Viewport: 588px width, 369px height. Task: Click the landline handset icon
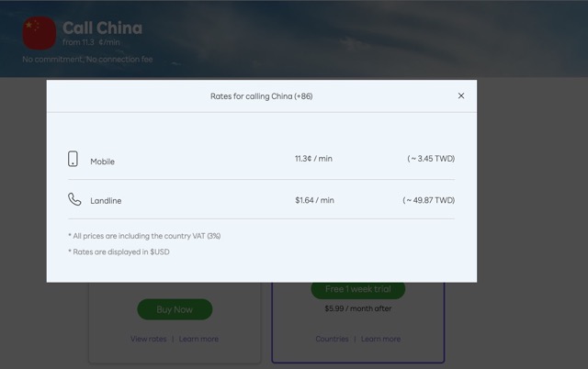[73, 199]
